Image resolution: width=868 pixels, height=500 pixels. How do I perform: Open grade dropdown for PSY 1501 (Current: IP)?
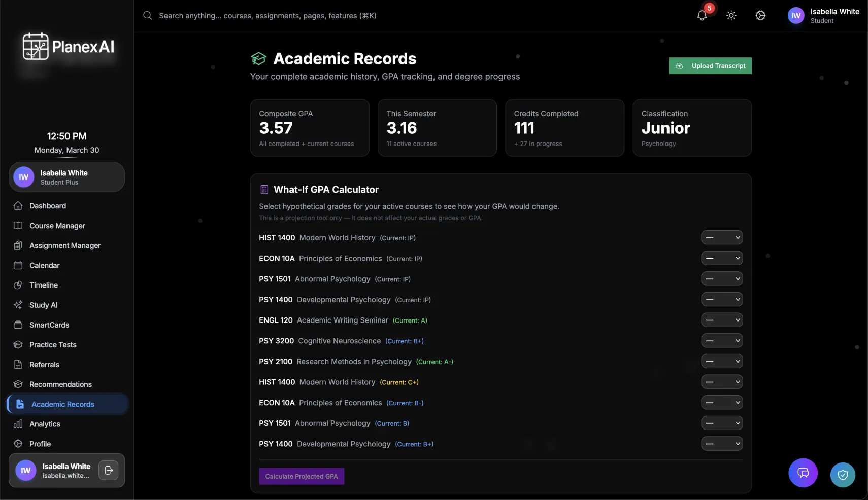[722, 279]
